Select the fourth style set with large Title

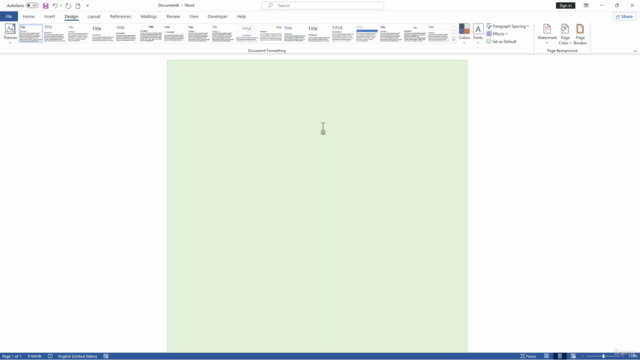coord(102,33)
